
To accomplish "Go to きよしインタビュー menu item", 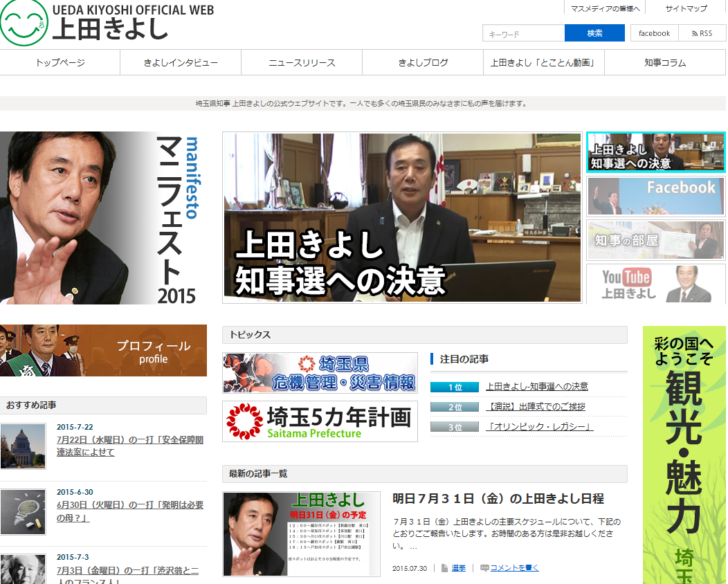I will click(x=181, y=62).
